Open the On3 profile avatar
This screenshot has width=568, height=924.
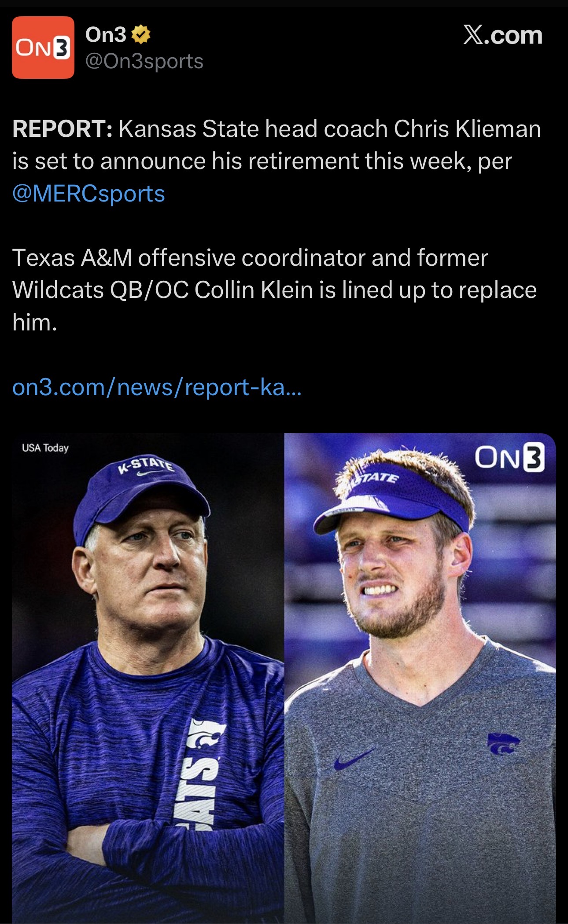[x=43, y=48]
